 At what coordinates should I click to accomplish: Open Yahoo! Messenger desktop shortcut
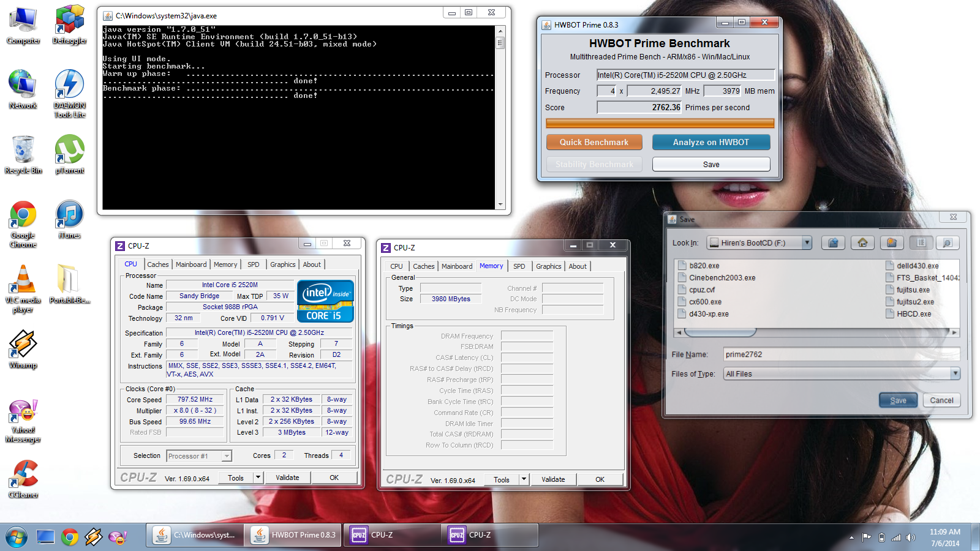(x=23, y=421)
